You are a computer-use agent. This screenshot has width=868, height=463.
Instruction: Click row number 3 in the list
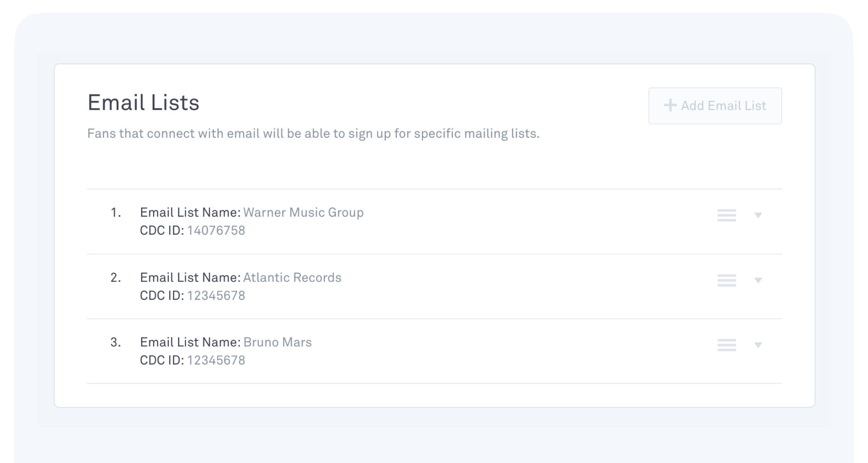[x=115, y=342]
